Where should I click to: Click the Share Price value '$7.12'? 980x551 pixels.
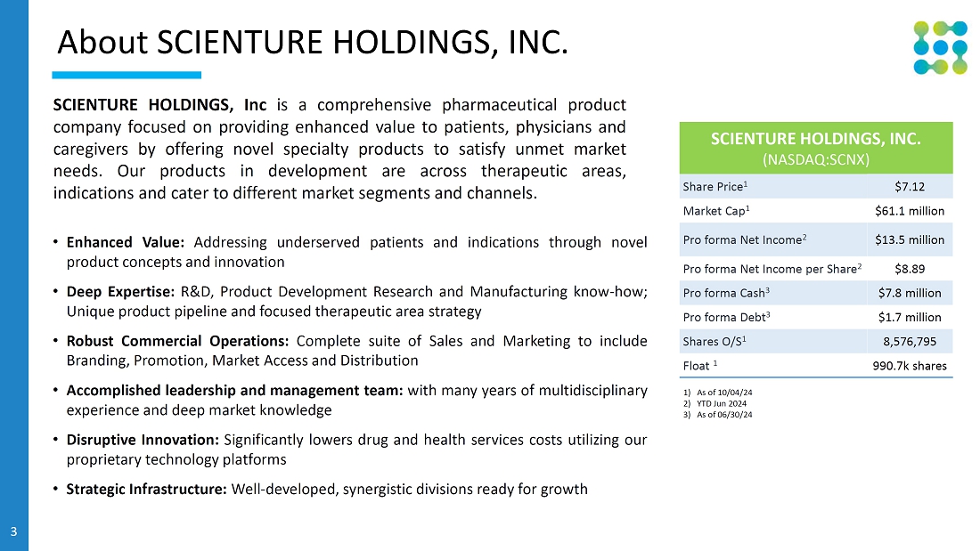click(909, 186)
